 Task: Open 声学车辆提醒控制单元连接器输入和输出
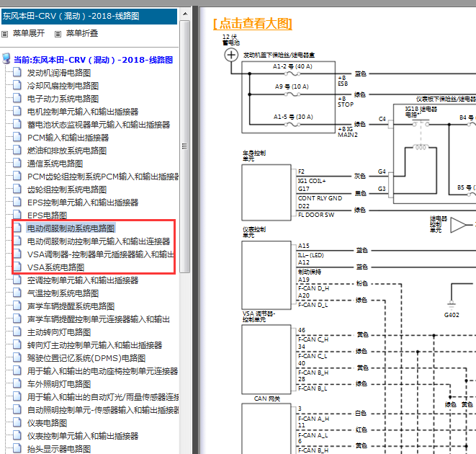coord(99,319)
